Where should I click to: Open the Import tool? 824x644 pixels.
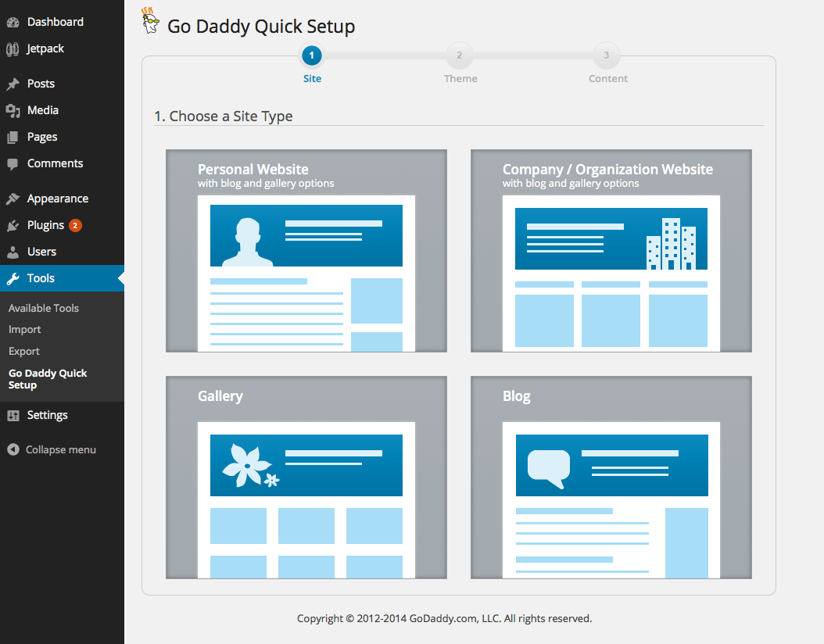(24, 329)
